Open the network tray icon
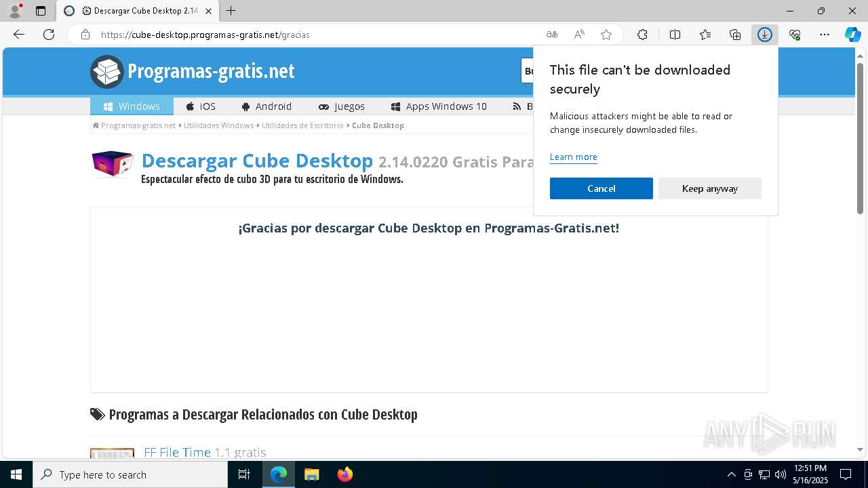 (764, 474)
